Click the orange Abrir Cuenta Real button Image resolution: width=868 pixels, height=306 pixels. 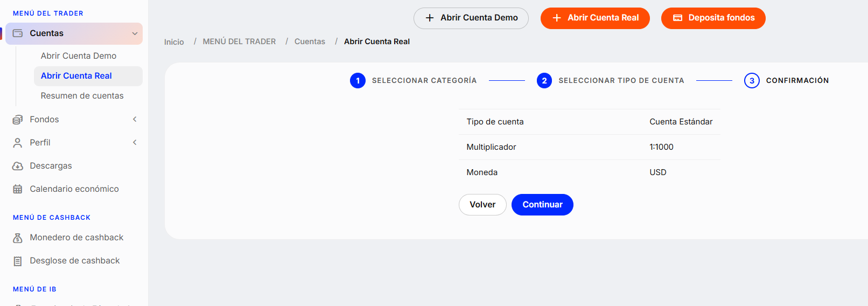tap(595, 18)
